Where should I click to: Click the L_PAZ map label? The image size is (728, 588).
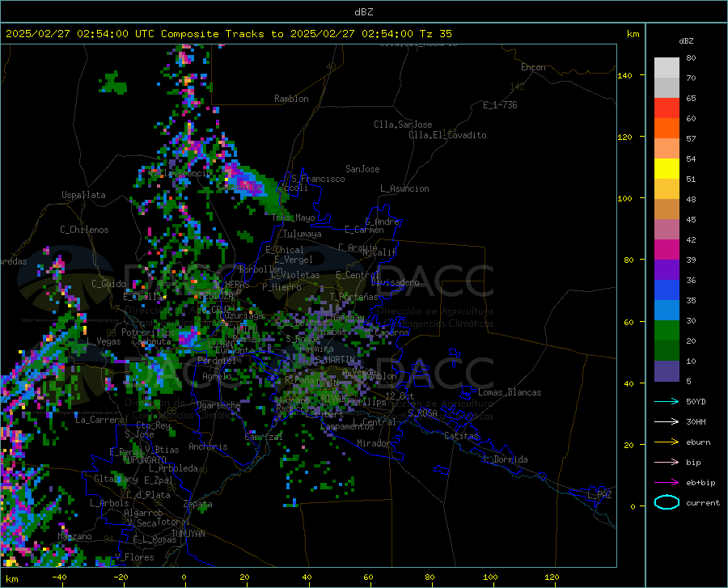pos(599,495)
